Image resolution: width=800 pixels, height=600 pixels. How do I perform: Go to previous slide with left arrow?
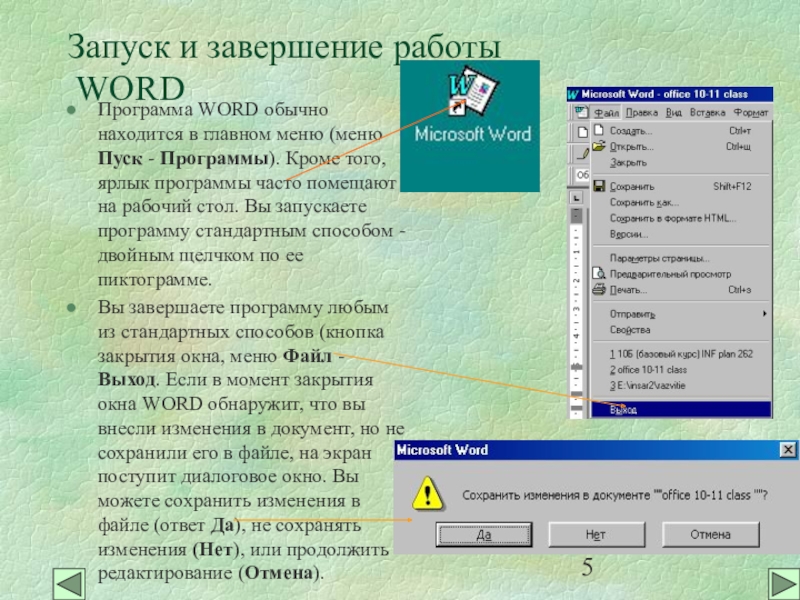pos(69,584)
